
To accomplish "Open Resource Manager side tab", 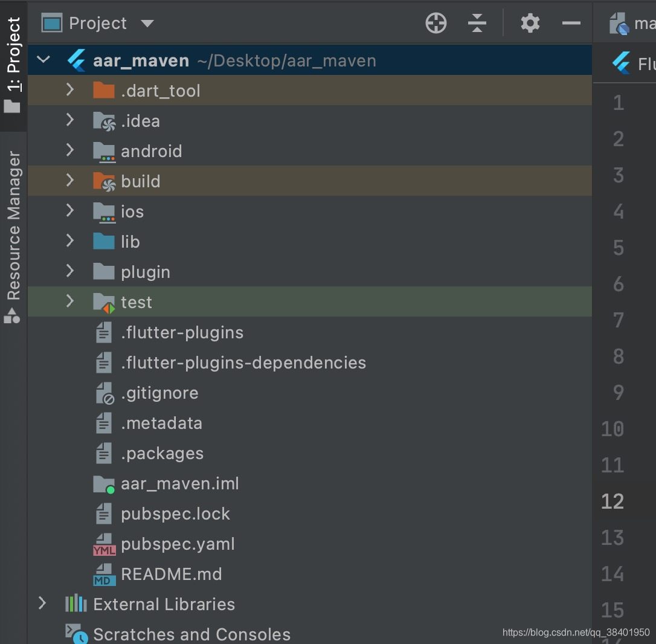I will tap(13, 237).
